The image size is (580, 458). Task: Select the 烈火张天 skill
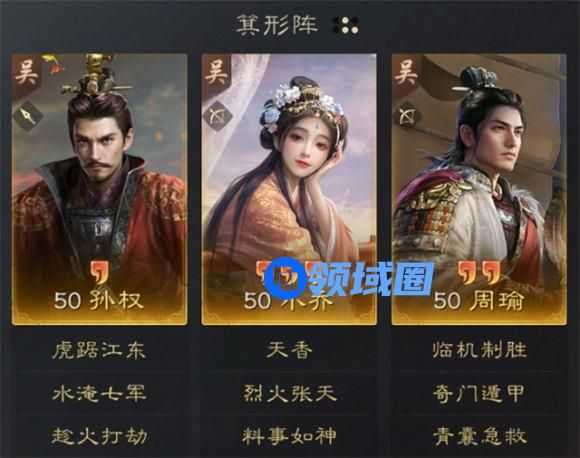[x=289, y=393]
